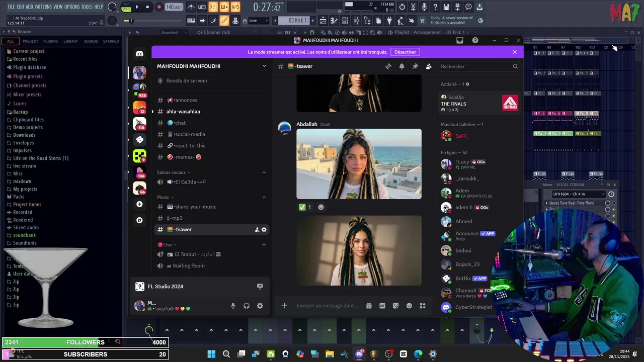Click the GIF picker button in message bar
Screen dimensions: 644x362
pyautogui.click(x=382, y=306)
